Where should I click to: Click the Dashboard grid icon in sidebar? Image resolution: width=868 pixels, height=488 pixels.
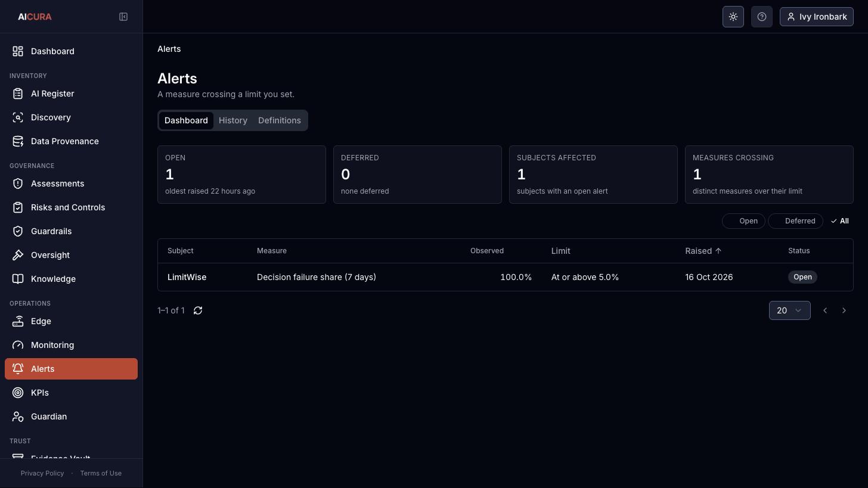point(18,51)
